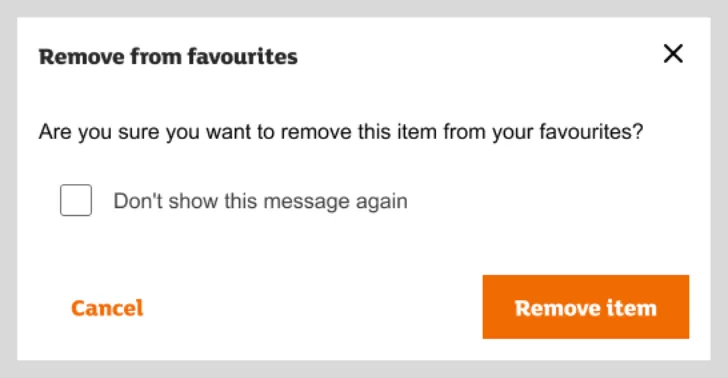The width and height of the screenshot is (728, 378).
Task: Tick the Don't show this message again checkbox
Action: point(76,200)
